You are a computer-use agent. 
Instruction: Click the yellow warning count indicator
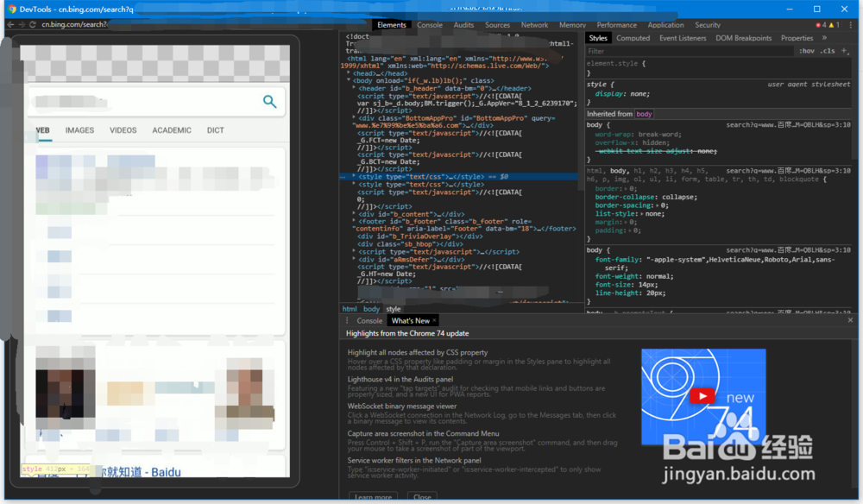[x=835, y=25]
